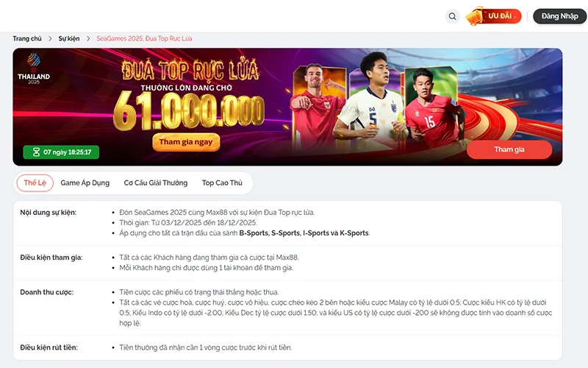
Task: Open the ƯU ĐÃI promotions badge
Action: pyautogui.click(x=493, y=16)
